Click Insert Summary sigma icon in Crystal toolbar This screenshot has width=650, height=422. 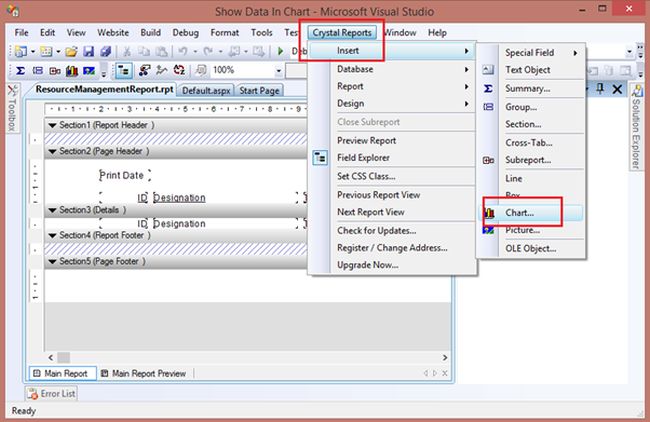[x=20, y=71]
